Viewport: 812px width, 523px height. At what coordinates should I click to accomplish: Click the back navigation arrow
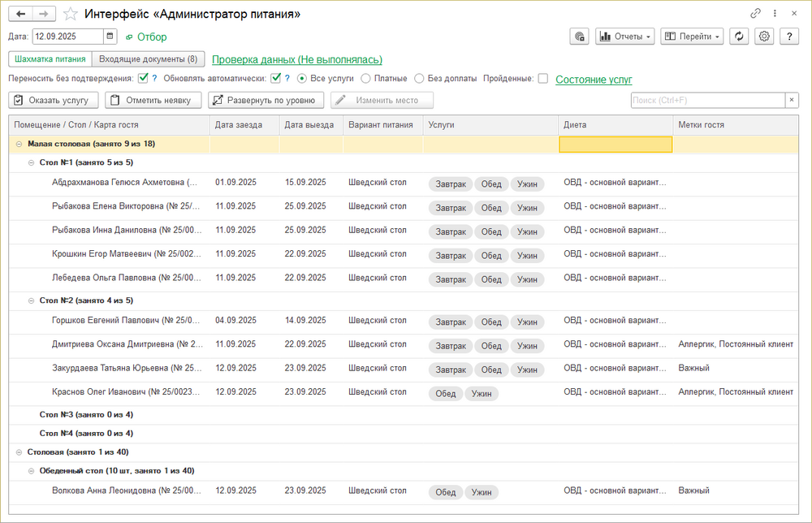20,14
